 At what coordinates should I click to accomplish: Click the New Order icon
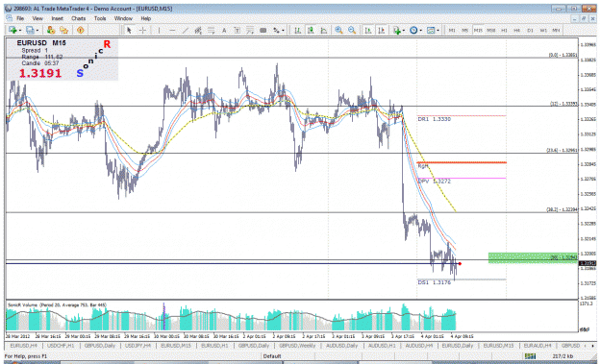click(81, 30)
